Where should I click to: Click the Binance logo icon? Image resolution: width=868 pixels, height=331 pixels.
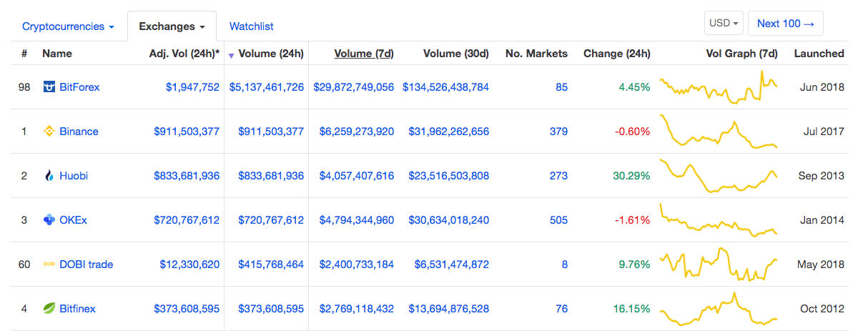(49, 132)
